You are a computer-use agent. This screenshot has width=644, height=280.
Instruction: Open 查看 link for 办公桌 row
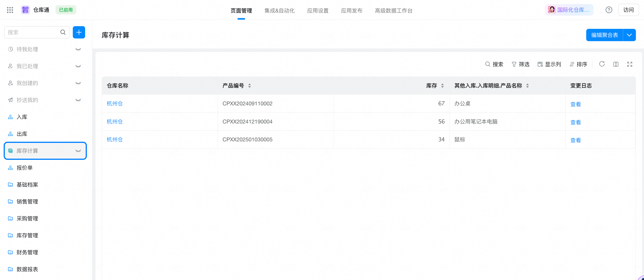575,104
